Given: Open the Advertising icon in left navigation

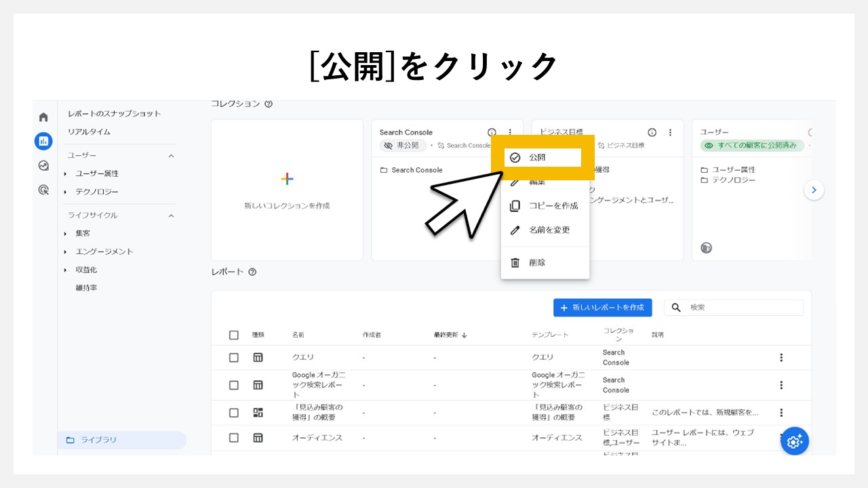Looking at the screenshot, I should (x=43, y=190).
